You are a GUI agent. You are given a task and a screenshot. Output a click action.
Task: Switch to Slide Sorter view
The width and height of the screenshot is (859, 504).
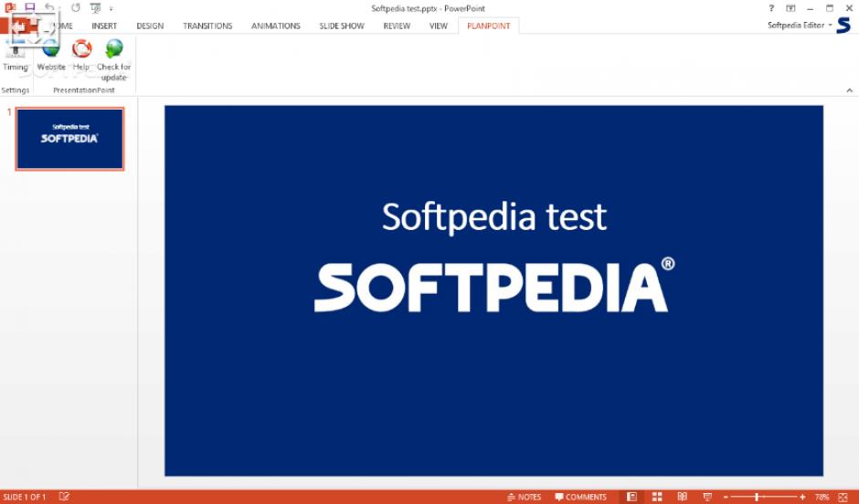tap(657, 497)
